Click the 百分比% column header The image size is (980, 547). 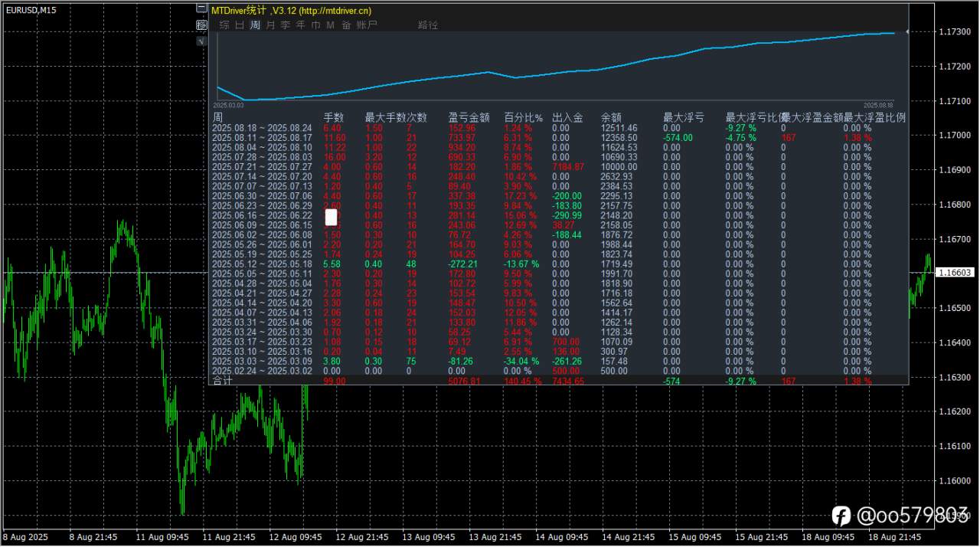(x=523, y=118)
